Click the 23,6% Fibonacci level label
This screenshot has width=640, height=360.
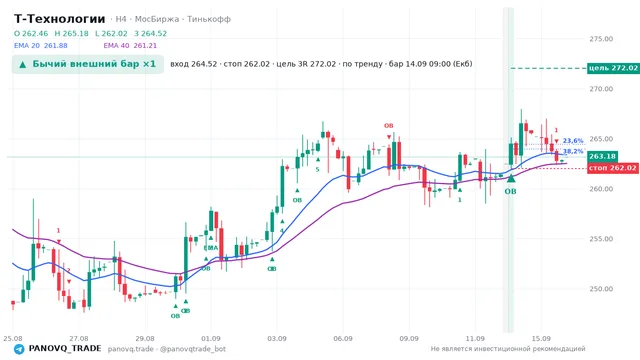tap(573, 141)
